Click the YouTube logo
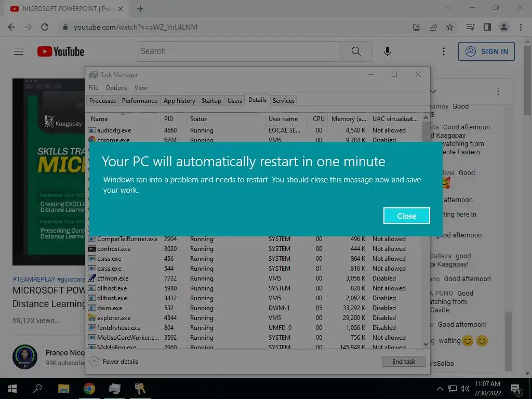 (x=61, y=51)
